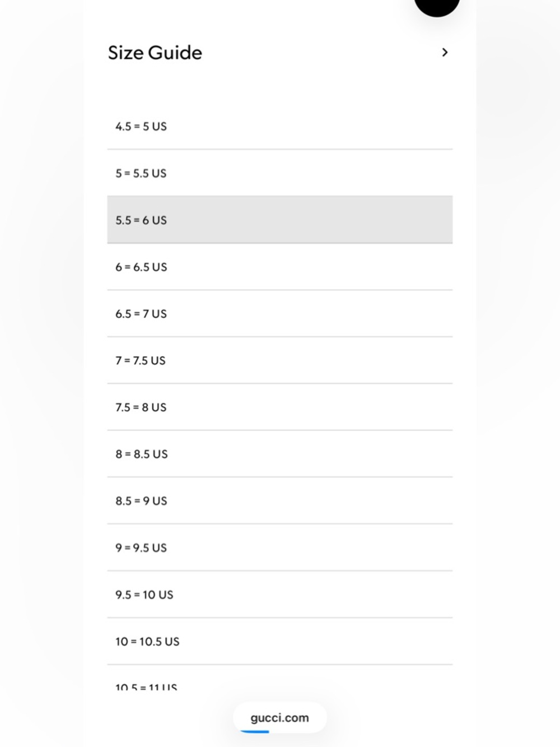
Task: Open the Size Guide chevron arrow
Action: click(x=445, y=52)
